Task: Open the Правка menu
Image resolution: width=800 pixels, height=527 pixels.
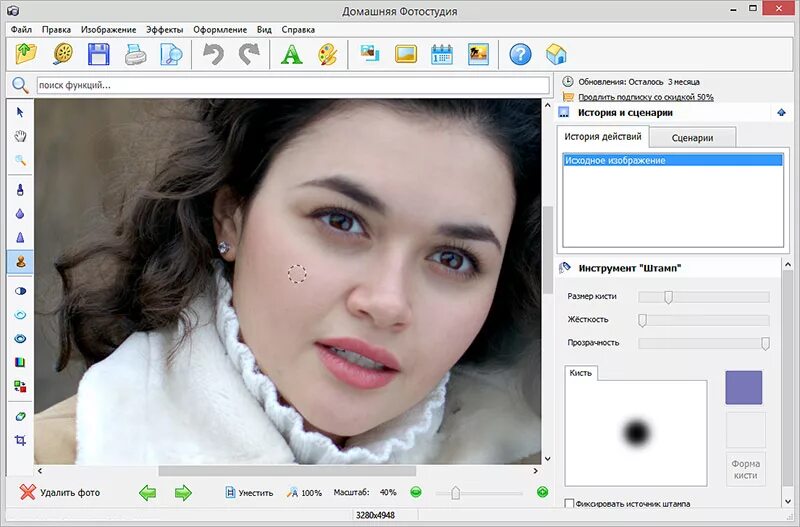Action: (x=56, y=30)
